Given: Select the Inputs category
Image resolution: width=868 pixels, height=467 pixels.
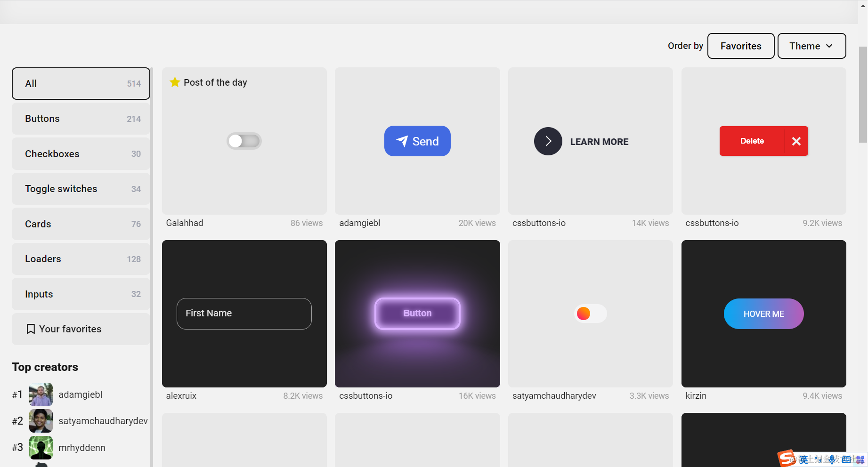Looking at the screenshot, I should (x=81, y=294).
